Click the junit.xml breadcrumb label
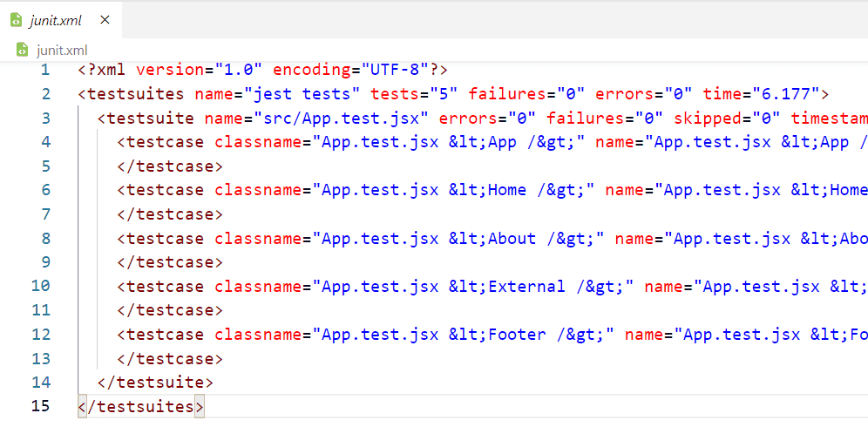Viewport: 868px width, 427px height. [x=62, y=50]
